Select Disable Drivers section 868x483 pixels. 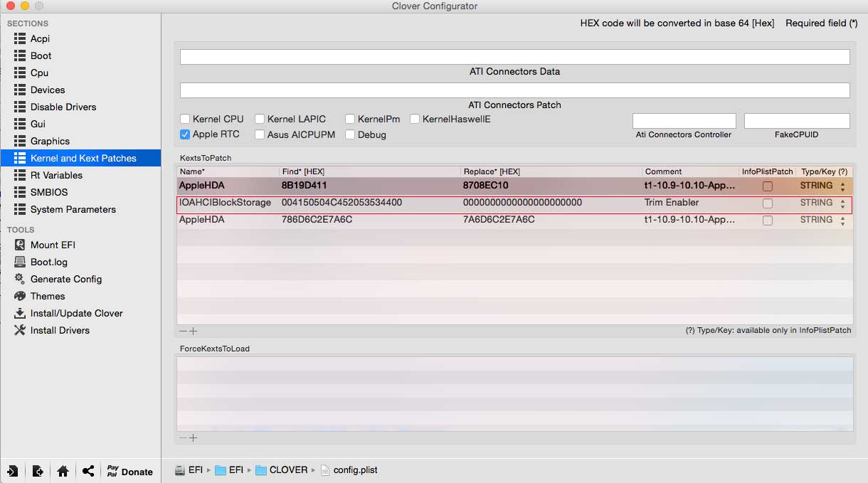click(63, 107)
